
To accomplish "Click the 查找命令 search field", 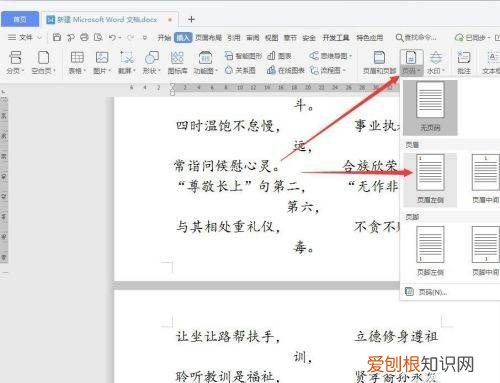I will 416,37.
